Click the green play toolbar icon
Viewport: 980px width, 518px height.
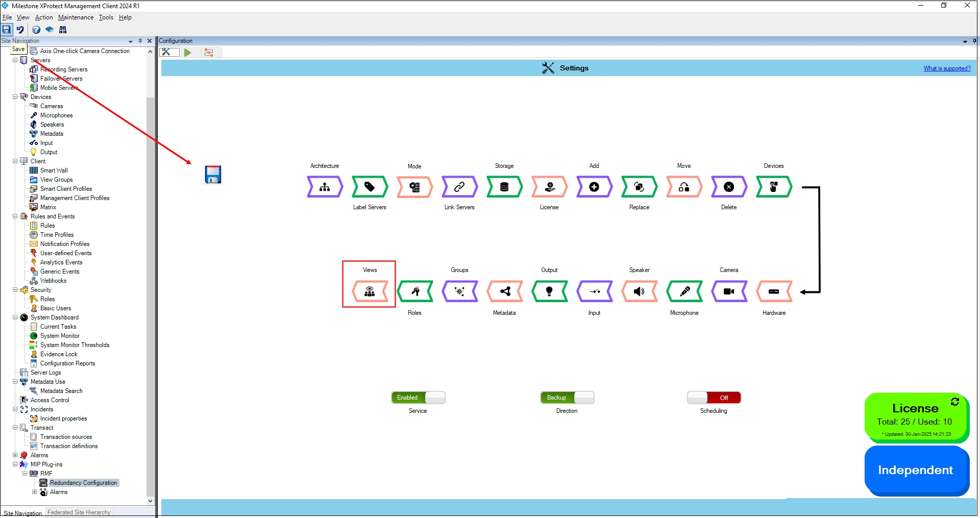click(188, 53)
